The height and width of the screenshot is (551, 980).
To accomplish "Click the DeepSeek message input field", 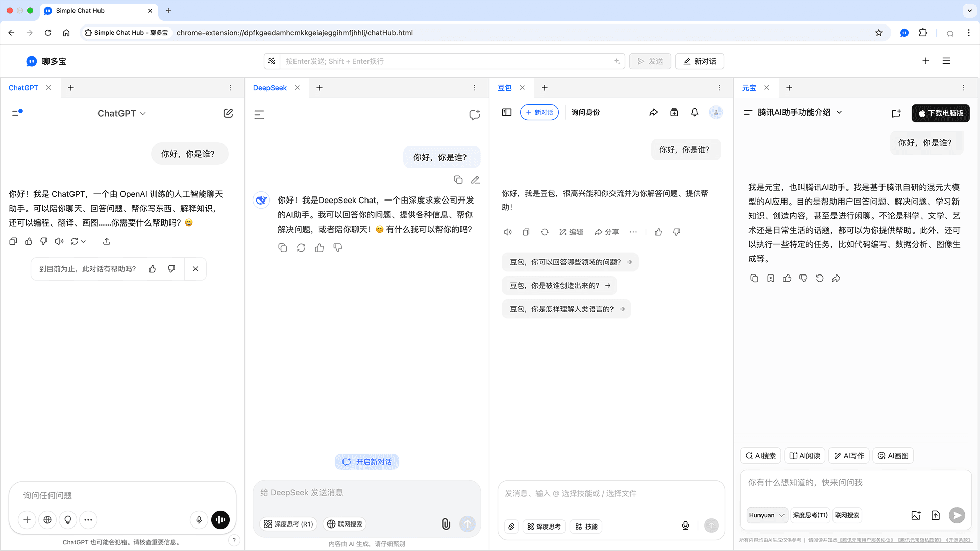I will click(x=367, y=493).
